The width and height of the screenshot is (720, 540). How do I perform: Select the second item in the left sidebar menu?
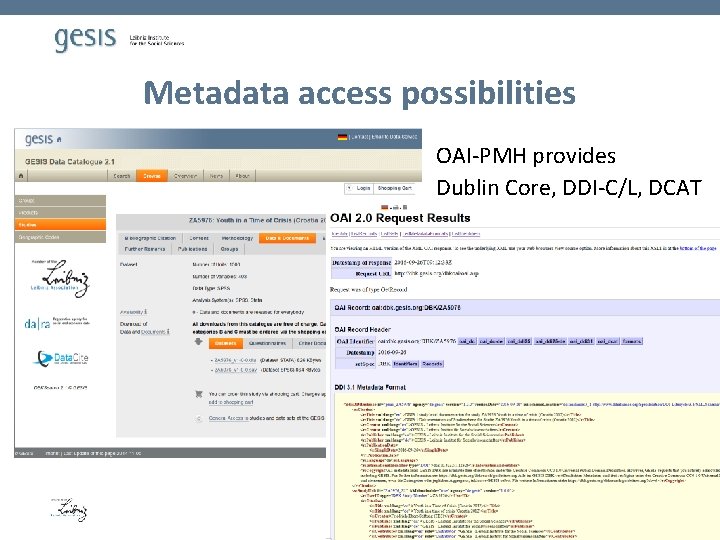60,213
